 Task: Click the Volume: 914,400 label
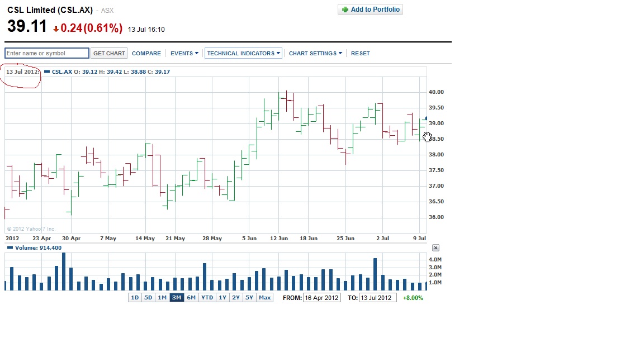(38, 248)
